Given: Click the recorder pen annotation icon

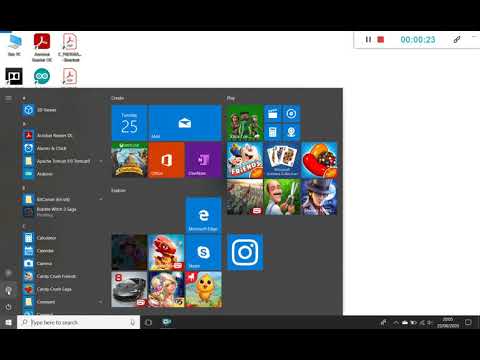Looking at the screenshot, I should [457, 40].
